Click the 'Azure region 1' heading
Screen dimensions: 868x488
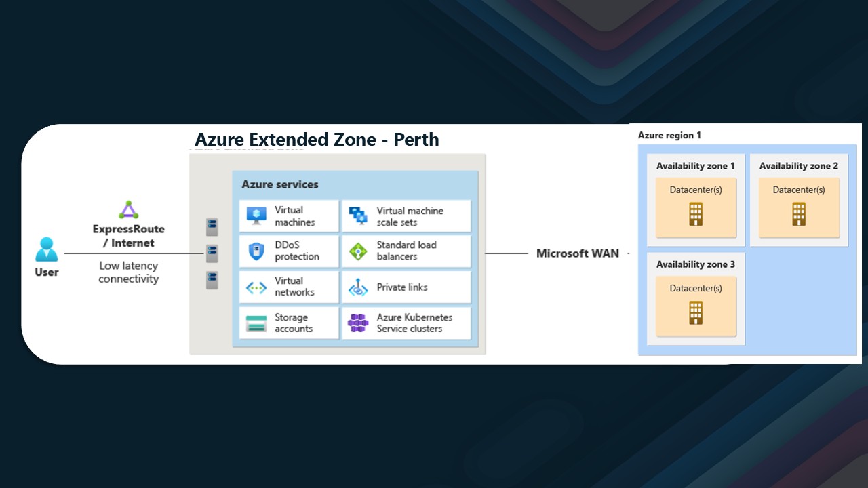tap(670, 136)
